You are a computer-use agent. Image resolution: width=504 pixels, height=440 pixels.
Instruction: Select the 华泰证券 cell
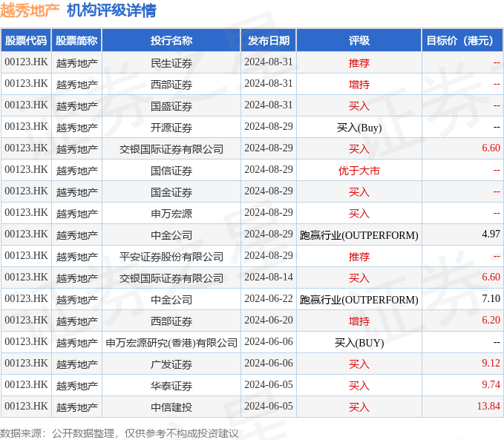point(171,386)
